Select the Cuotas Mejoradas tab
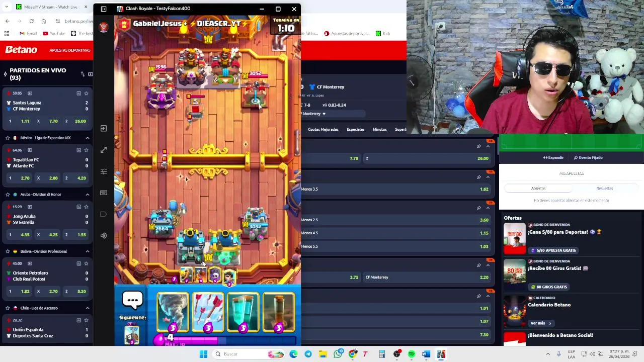This screenshot has height=362, width=644. [323, 130]
